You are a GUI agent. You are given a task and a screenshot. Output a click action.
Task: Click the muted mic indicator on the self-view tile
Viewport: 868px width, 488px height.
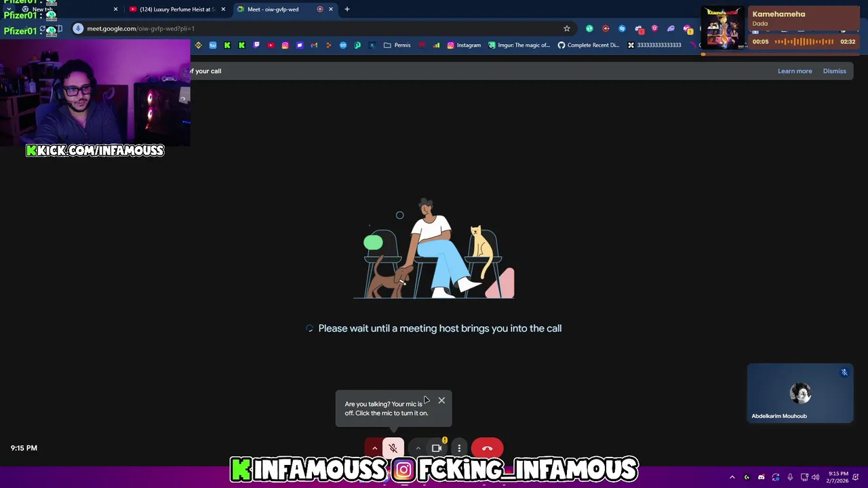[x=844, y=372]
